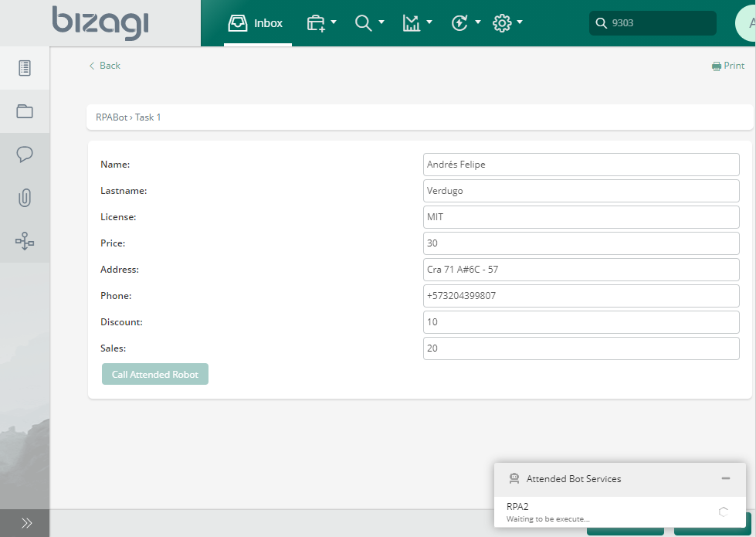Open the user avatar in the top corner
Image resolution: width=756 pixels, height=537 pixels.
pyautogui.click(x=746, y=22)
